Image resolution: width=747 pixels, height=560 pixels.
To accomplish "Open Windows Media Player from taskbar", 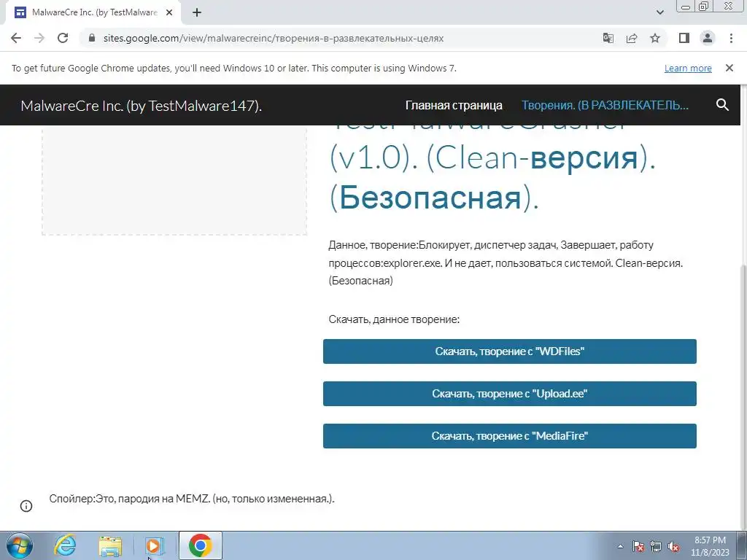I will (155, 545).
